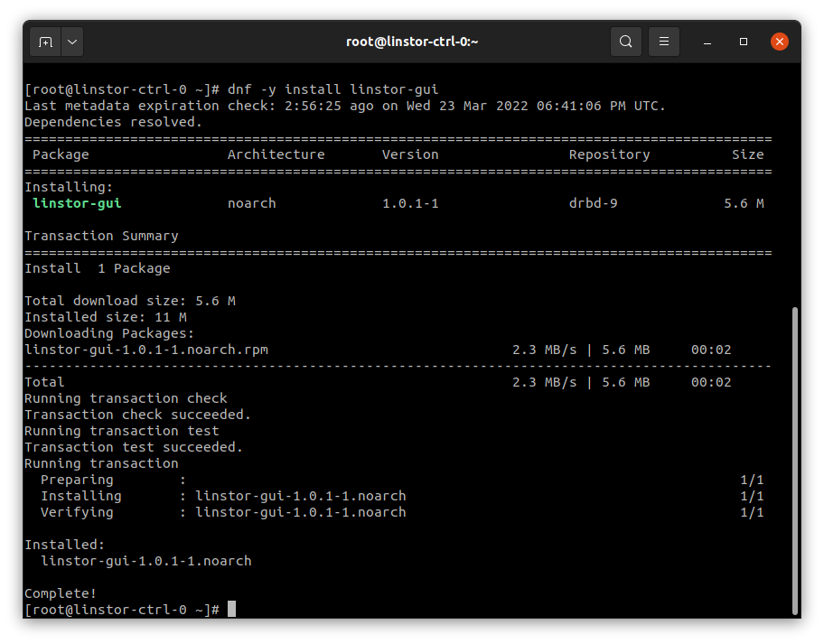Image resolution: width=824 pixels, height=644 pixels.
Task: Click 'Transaction check succeeded.' line
Action: coord(137,415)
